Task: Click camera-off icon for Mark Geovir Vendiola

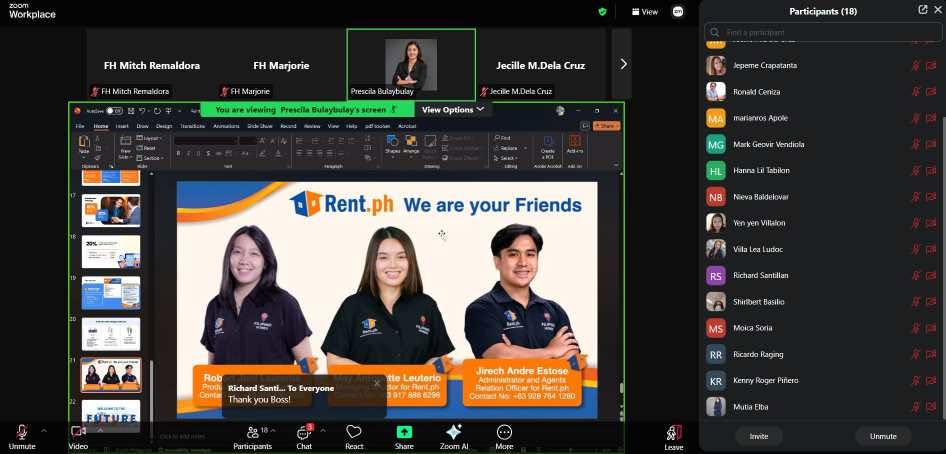Action: click(x=931, y=144)
